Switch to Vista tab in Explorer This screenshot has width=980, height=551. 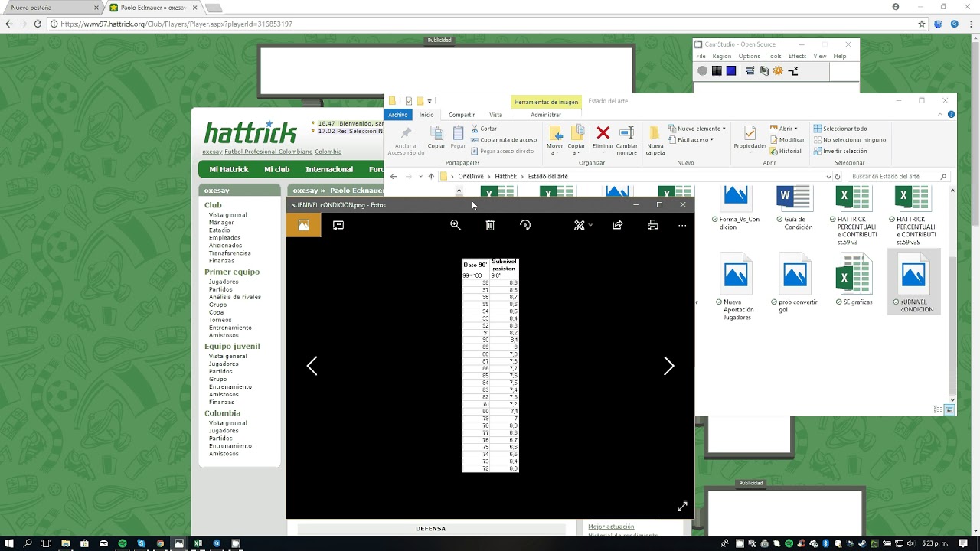(496, 115)
